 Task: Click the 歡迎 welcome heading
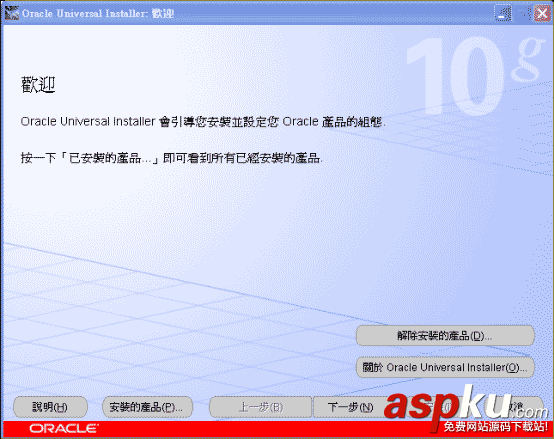pyautogui.click(x=38, y=85)
